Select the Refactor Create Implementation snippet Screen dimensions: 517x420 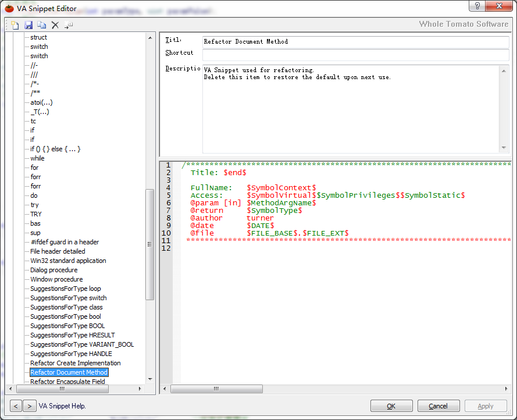click(x=76, y=363)
